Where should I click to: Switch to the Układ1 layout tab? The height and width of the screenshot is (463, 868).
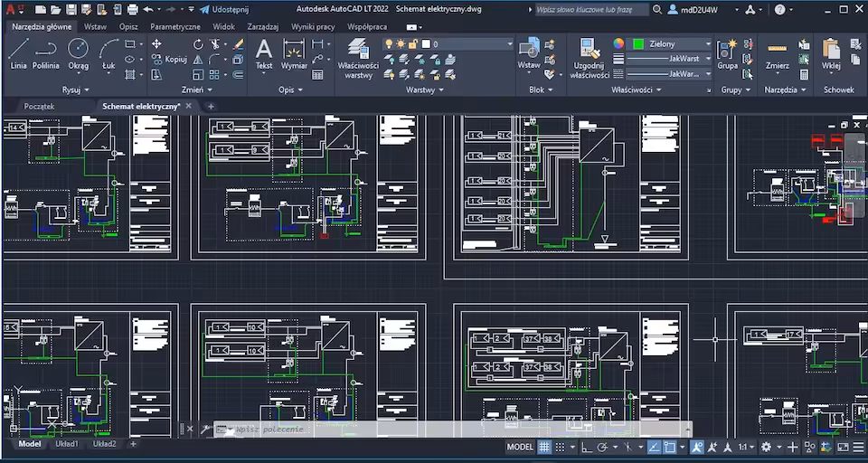coord(67,444)
